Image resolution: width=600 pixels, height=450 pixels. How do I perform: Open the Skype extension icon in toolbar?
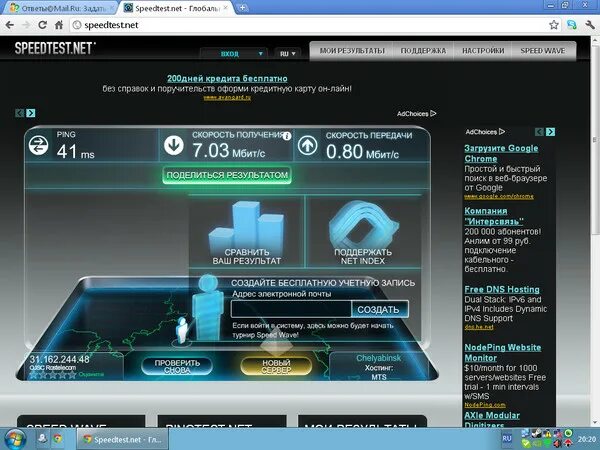[572, 25]
